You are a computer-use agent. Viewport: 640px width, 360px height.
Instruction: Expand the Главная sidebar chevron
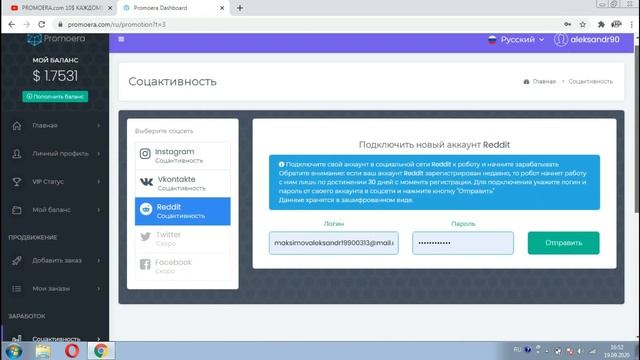click(99, 126)
